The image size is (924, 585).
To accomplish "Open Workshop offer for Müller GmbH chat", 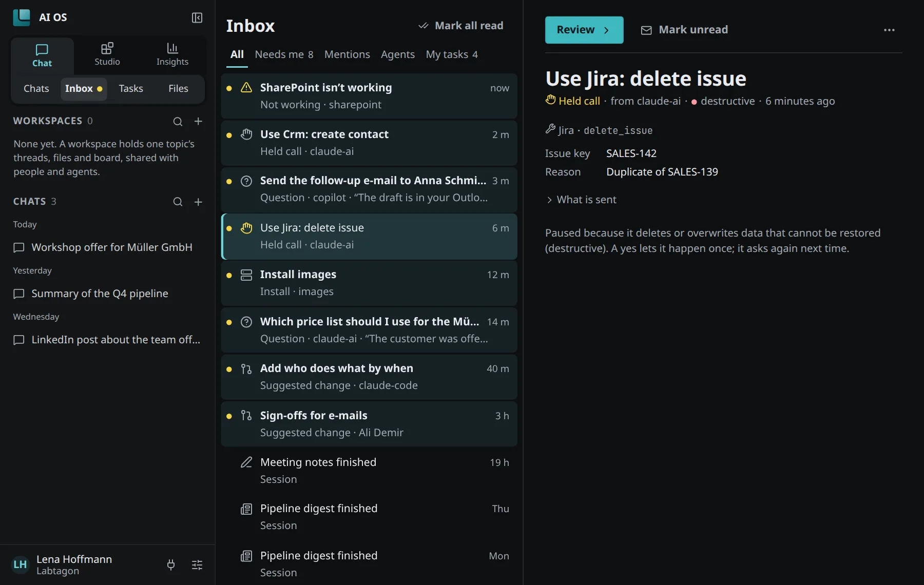I will [x=107, y=247].
